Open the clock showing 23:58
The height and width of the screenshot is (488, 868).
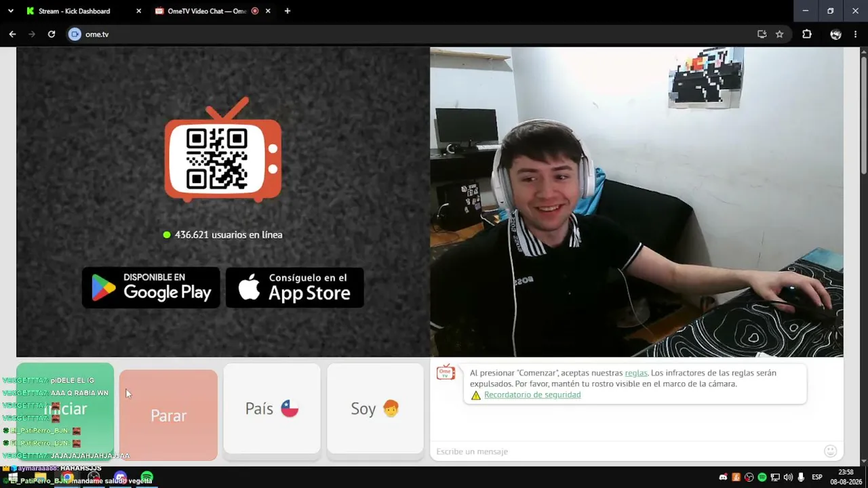point(846,476)
